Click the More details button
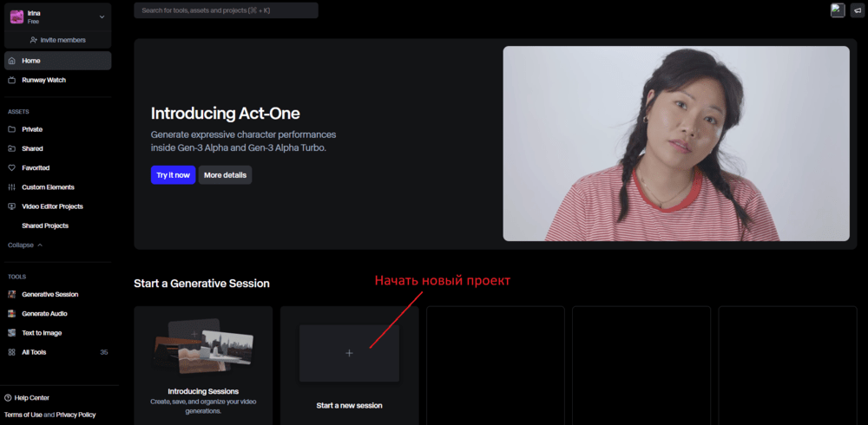The height and width of the screenshot is (425, 868). (225, 175)
